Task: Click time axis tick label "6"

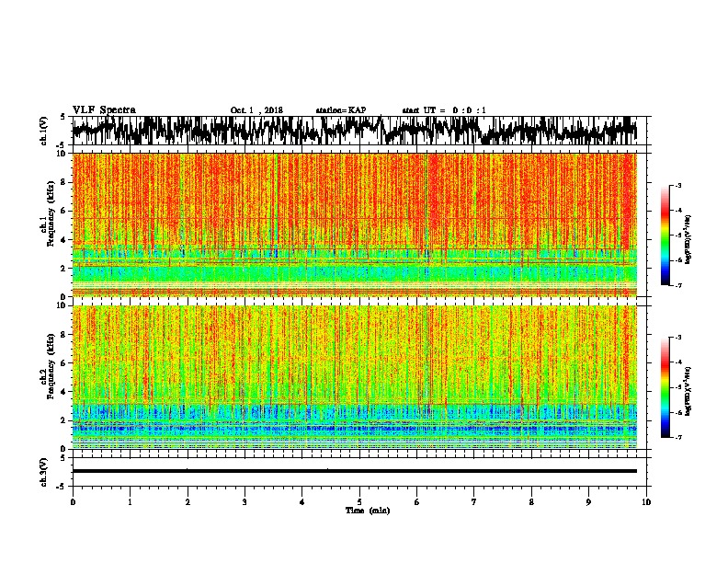Action: tap(417, 502)
